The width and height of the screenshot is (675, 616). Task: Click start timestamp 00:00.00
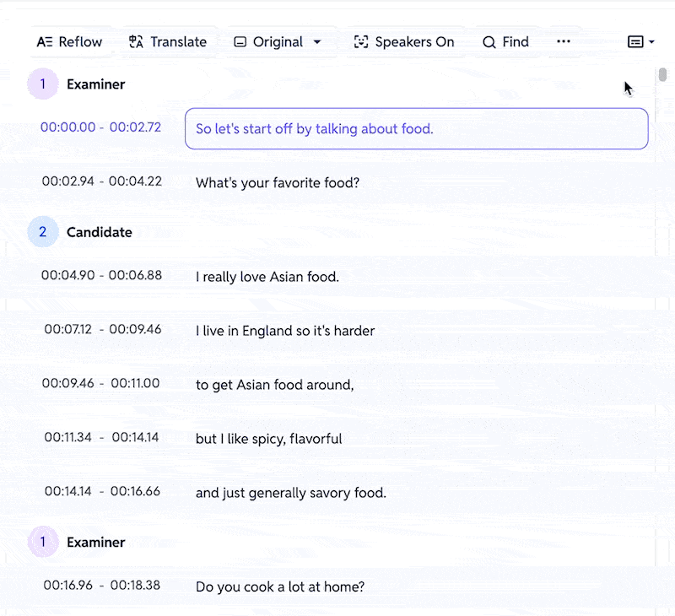click(x=68, y=127)
